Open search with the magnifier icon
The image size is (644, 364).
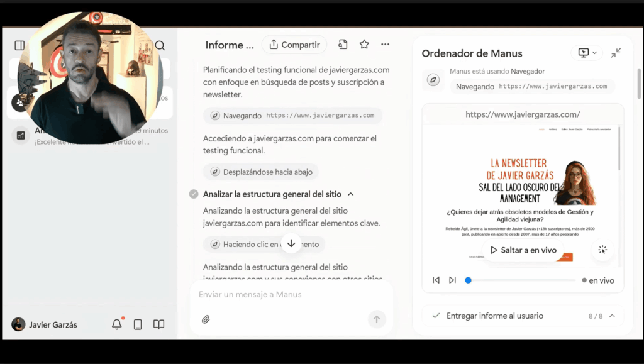(x=160, y=45)
